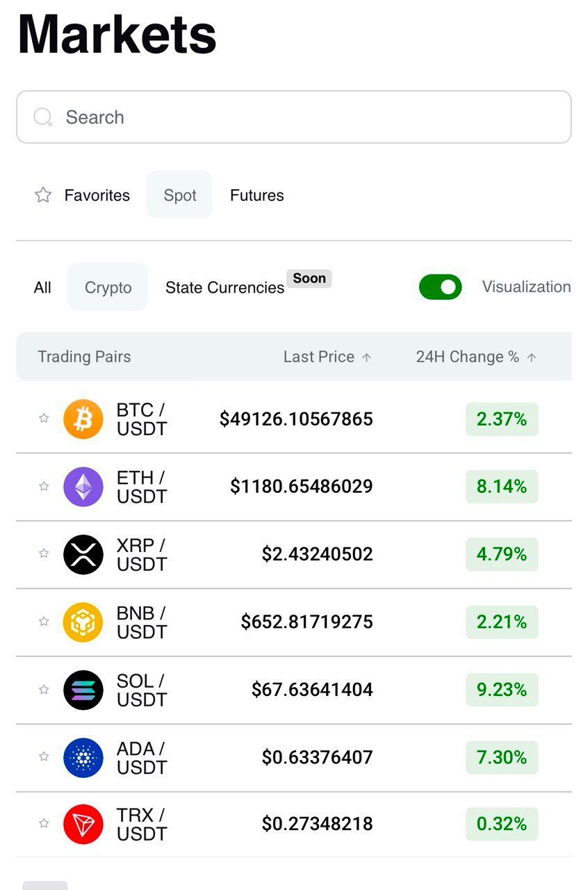
Task: Sort by Last Price arrow
Action: tap(367, 357)
